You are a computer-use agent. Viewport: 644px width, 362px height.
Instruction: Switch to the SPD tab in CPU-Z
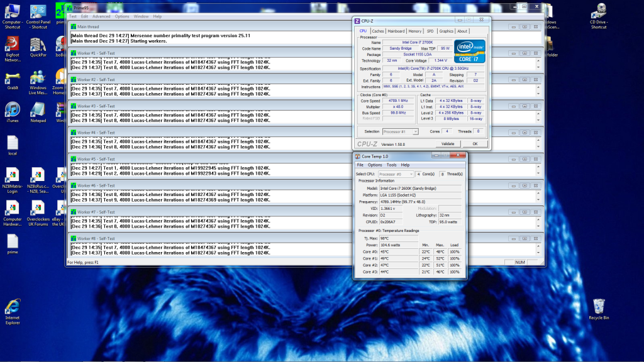[x=431, y=30]
